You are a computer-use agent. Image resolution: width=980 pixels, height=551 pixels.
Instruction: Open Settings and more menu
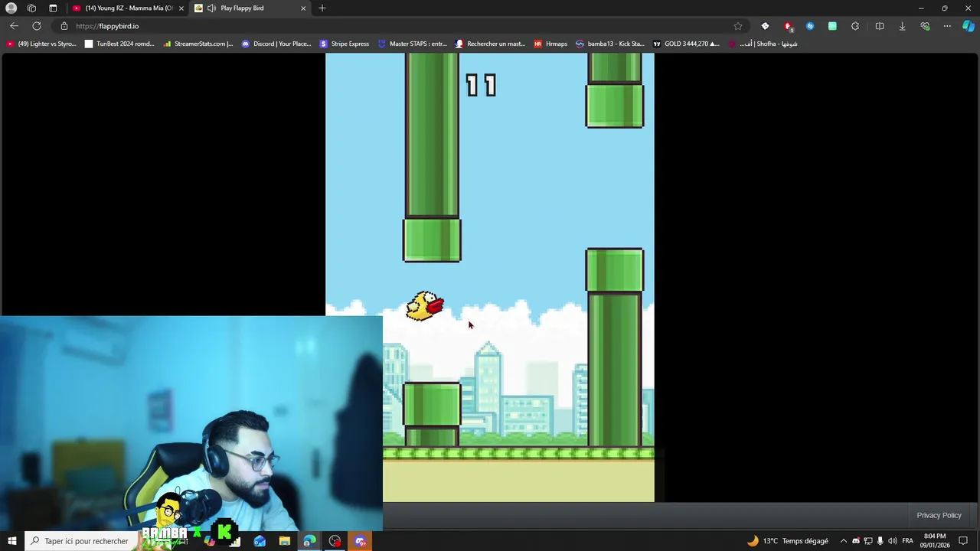947,26
